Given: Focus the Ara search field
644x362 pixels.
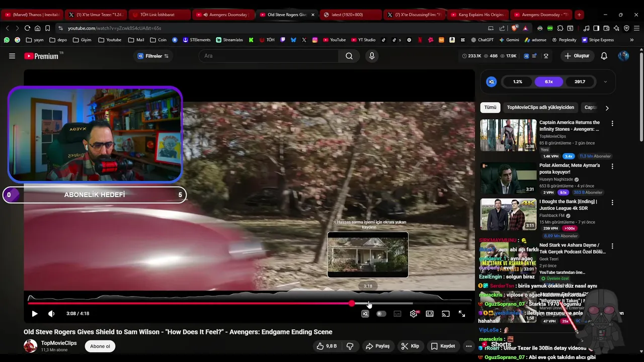Looking at the screenshot, I should pos(269,56).
